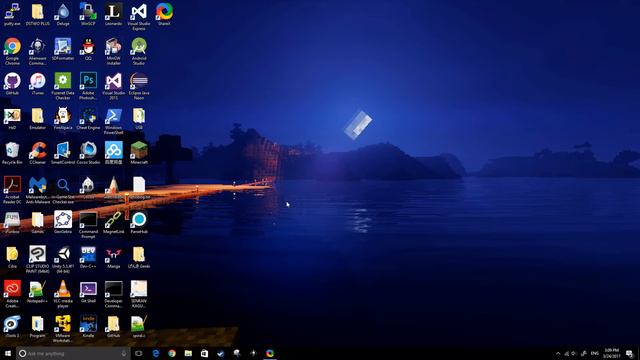Image resolution: width=640 pixels, height=360 pixels.
Task: Open the USB folder on desktop
Action: tap(139, 119)
